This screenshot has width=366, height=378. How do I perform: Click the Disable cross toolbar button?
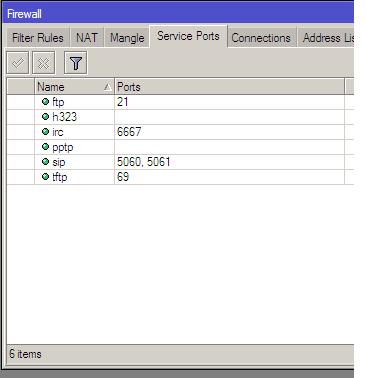tap(44, 63)
